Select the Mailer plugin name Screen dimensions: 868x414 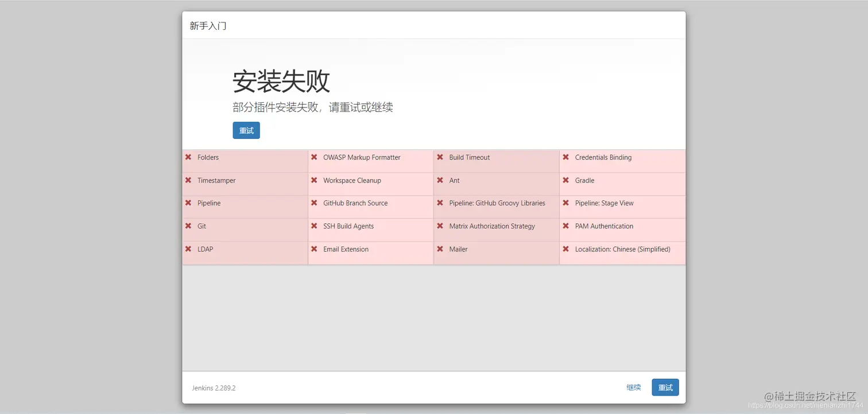458,249
